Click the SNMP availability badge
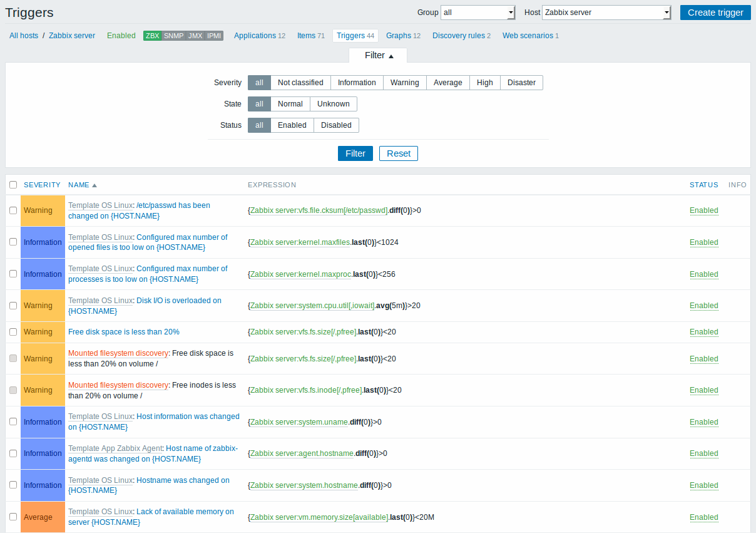The height and width of the screenshot is (533, 756). (173, 36)
